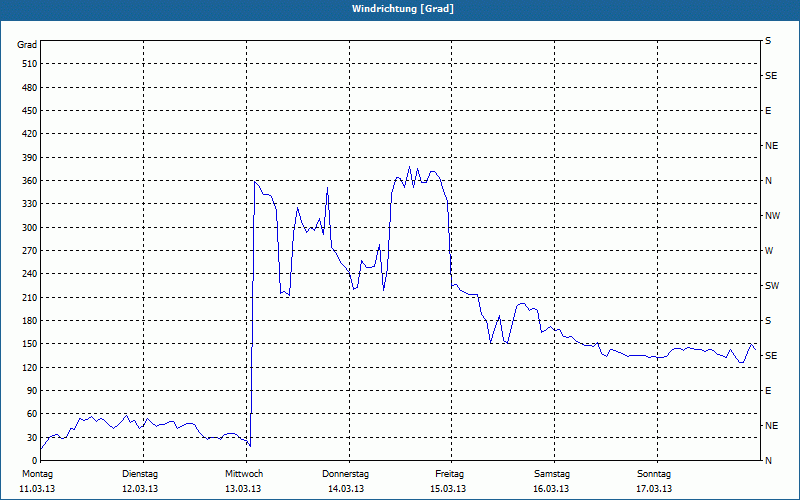800x500 pixels.
Task: Click the "NW" compass label on the right axis
Action: 772,216
